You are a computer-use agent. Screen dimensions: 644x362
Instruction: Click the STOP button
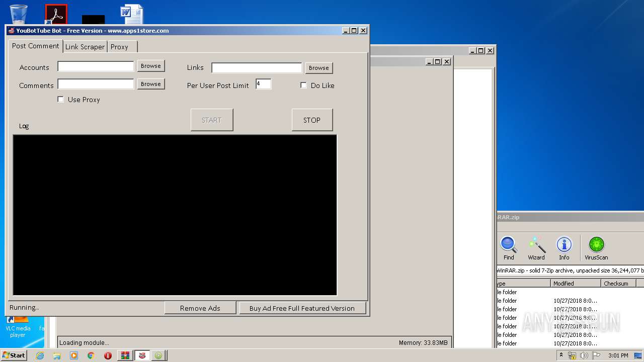click(312, 120)
